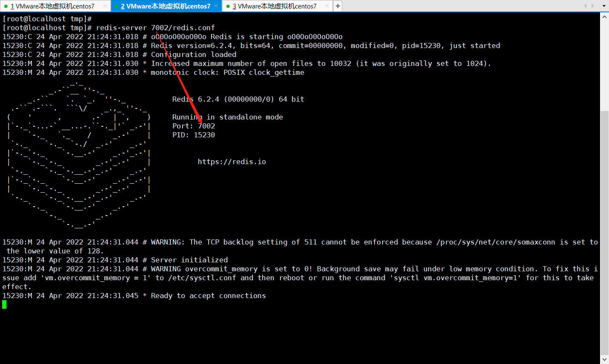This screenshot has width=609, height=364.
Task: Close session tab 2 with its X
Action: (216, 6)
